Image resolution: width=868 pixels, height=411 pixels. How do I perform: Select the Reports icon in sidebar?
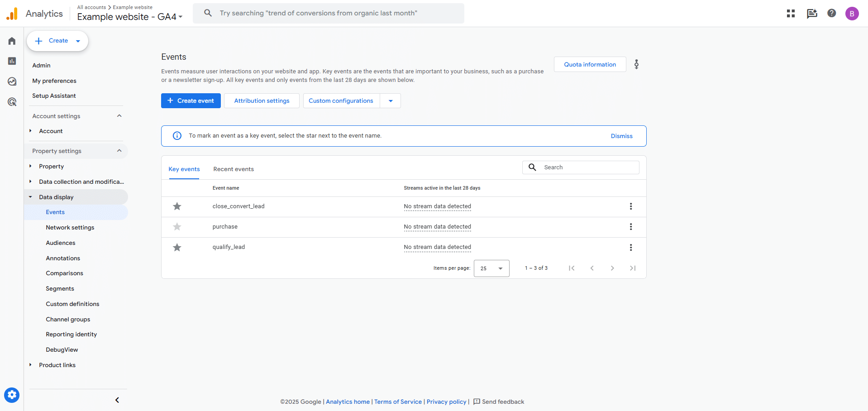[x=12, y=61]
